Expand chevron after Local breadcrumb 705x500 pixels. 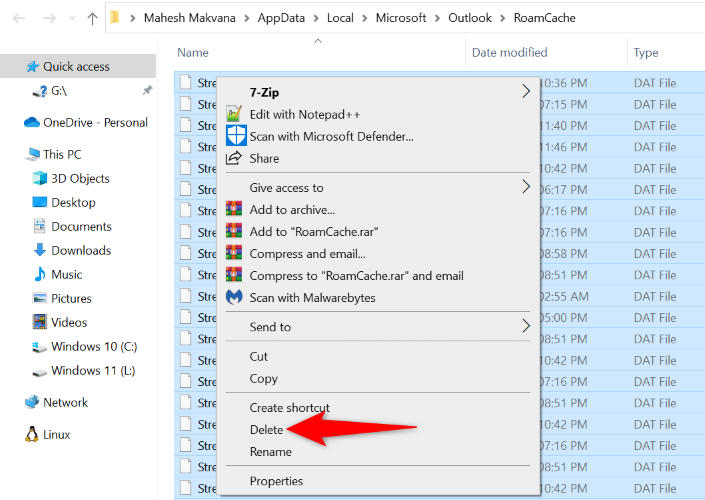click(x=365, y=18)
